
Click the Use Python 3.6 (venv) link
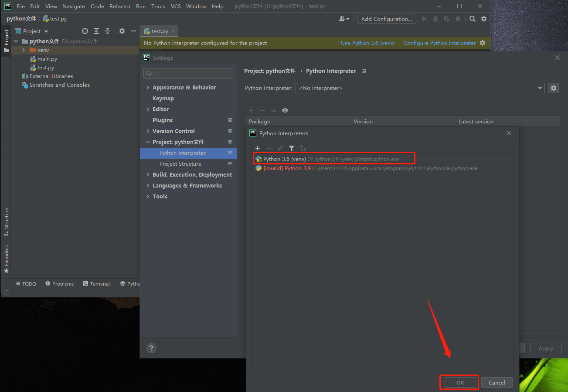(x=368, y=43)
